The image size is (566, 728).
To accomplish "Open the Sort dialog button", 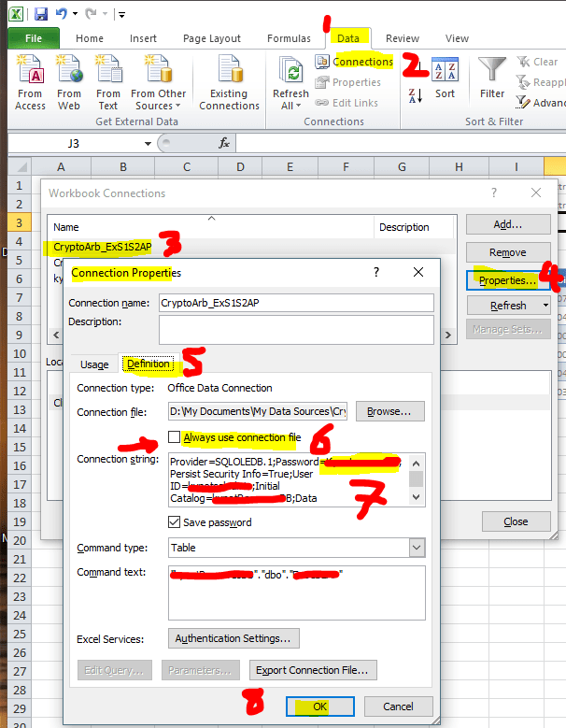I will pos(445,78).
